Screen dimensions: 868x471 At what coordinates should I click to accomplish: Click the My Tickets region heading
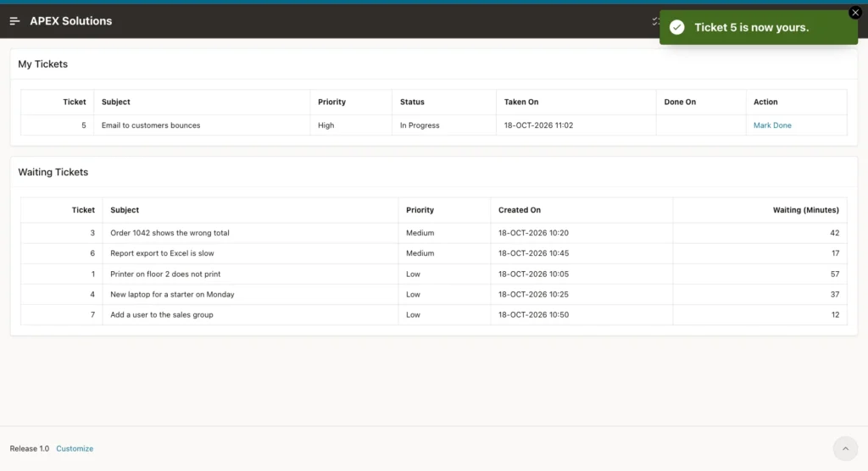42,64
